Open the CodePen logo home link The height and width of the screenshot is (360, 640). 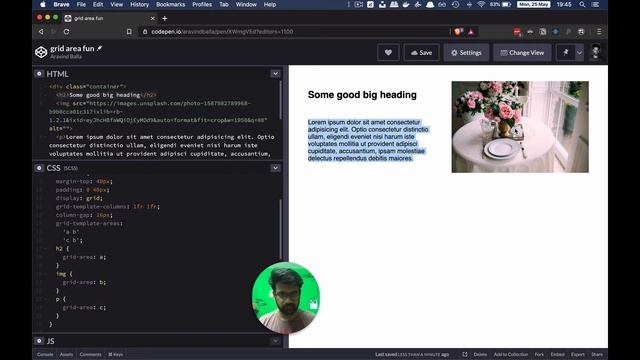41,52
